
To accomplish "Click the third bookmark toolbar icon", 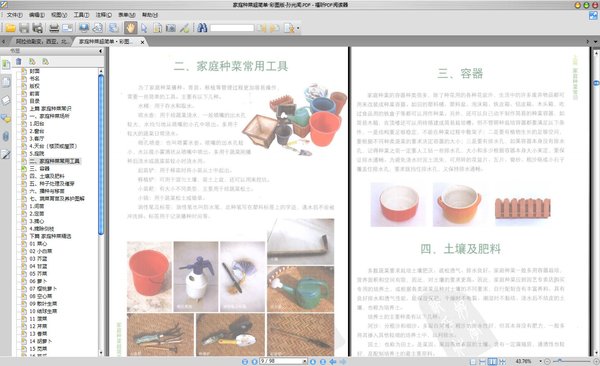I will [x=46, y=62].
